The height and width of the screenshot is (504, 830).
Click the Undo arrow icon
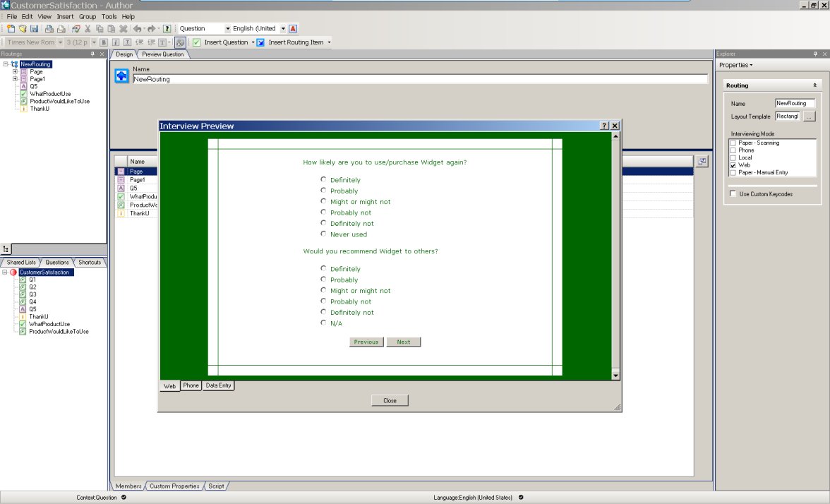click(x=137, y=28)
